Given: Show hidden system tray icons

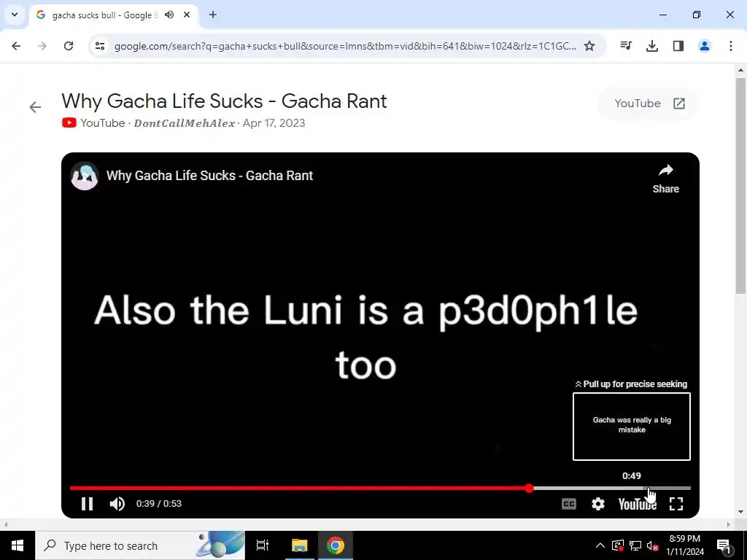Looking at the screenshot, I should pyautogui.click(x=600, y=545).
